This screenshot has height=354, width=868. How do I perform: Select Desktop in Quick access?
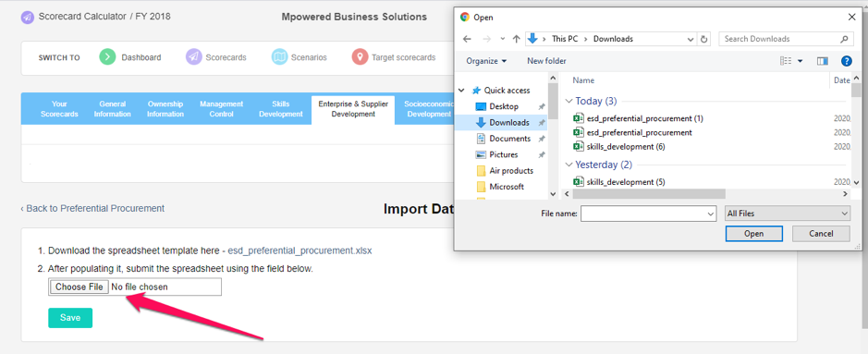click(x=504, y=106)
